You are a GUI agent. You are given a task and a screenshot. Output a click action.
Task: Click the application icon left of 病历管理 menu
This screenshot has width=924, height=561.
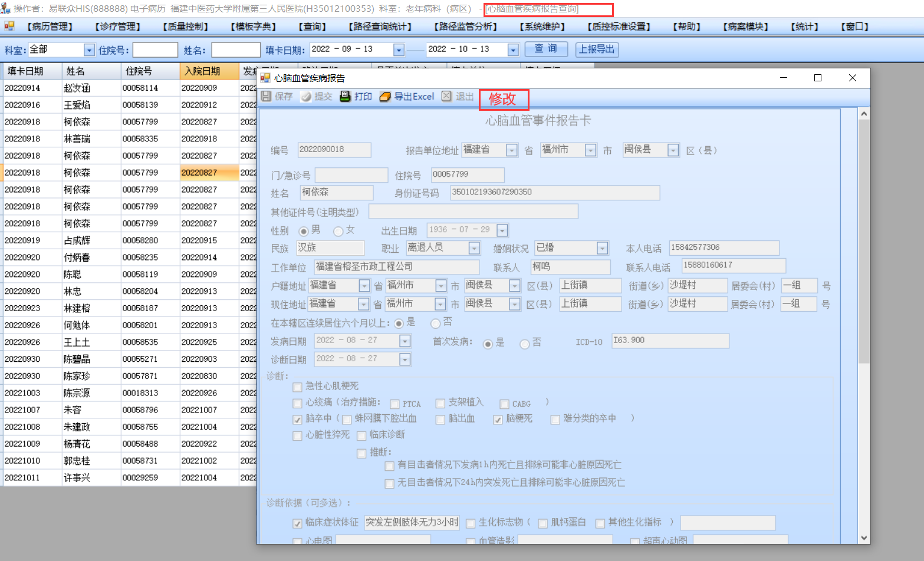[x=9, y=26]
